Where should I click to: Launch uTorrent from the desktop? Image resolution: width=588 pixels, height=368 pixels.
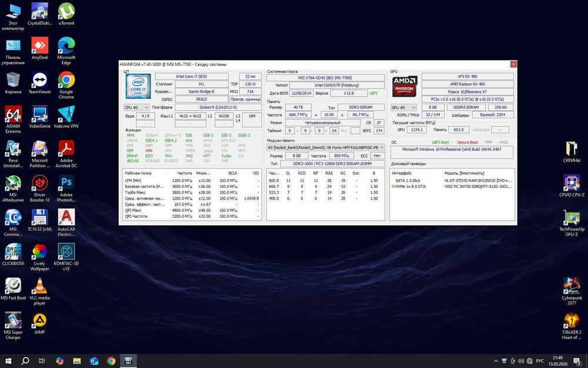coord(66,14)
